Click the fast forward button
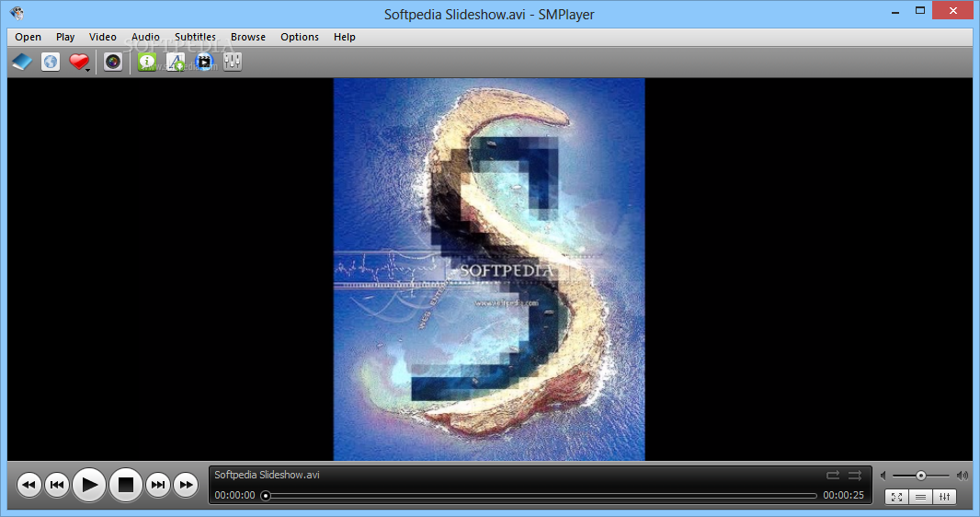 pos(186,485)
